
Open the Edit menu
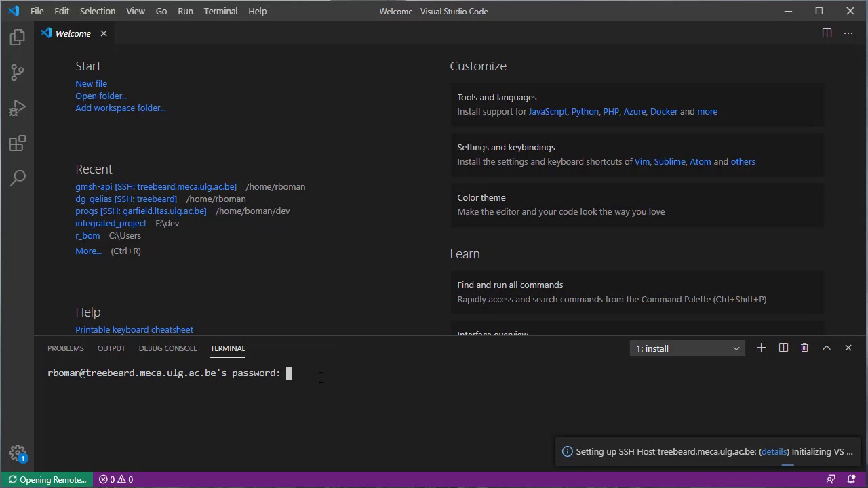pyautogui.click(x=62, y=11)
